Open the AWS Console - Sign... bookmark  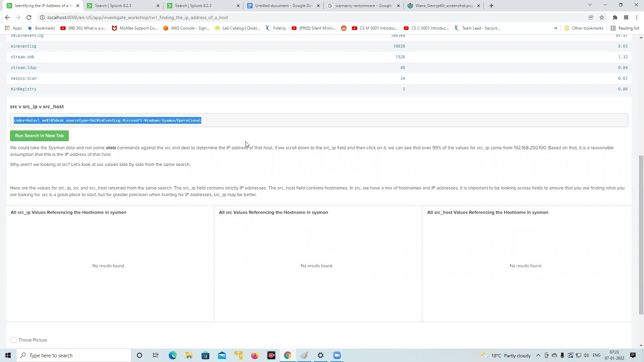coord(186,28)
